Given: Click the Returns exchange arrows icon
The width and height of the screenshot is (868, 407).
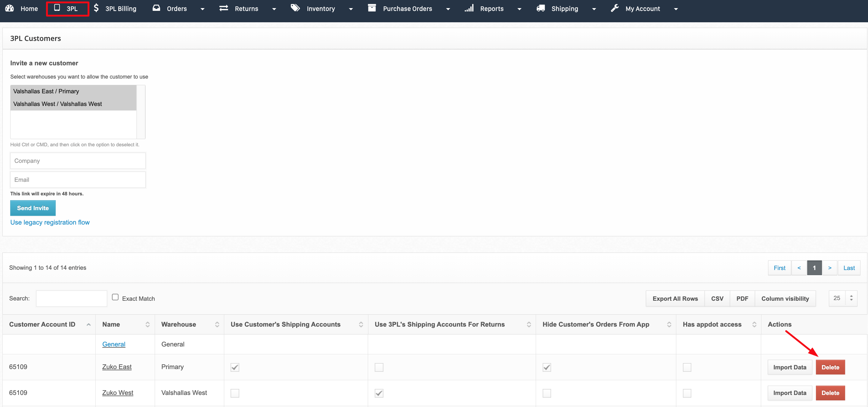Looking at the screenshot, I should [224, 8].
